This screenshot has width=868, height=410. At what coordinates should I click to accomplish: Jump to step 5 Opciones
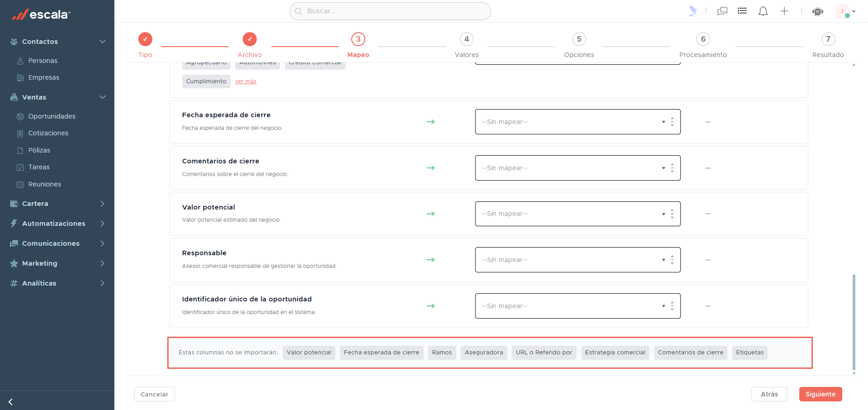coord(579,45)
